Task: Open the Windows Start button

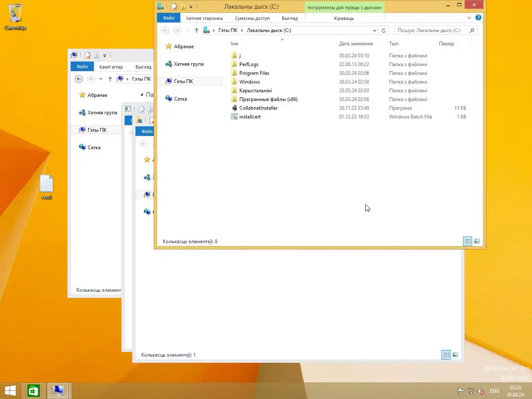Action: (x=10, y=391)
